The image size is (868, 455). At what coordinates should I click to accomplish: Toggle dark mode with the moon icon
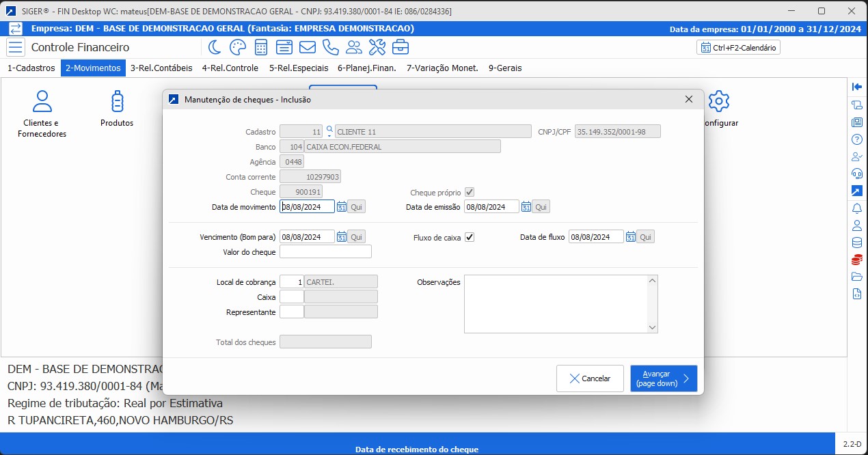(215, 47)
